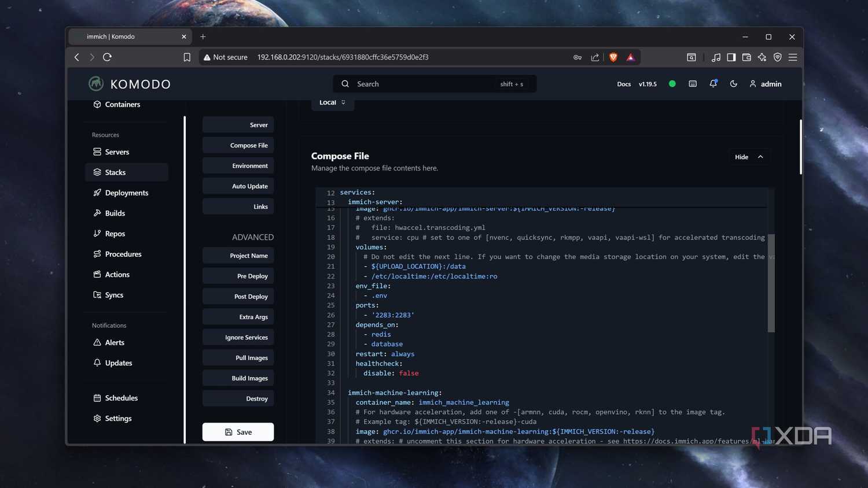Click the page vertical scrollbar thumb
Image resolution: width=868 pixels, height=488 pixels.
[801, 147]
